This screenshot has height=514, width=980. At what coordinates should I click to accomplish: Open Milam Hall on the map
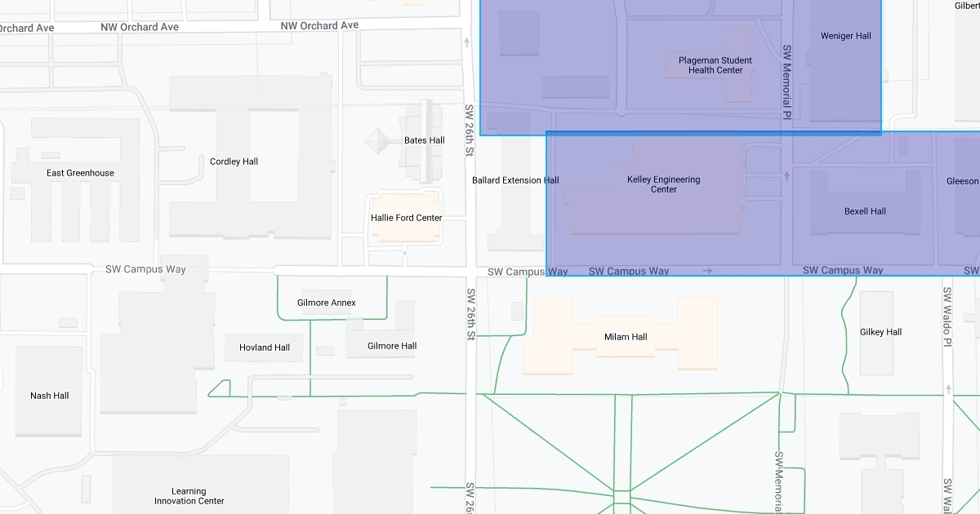point(626,337)
